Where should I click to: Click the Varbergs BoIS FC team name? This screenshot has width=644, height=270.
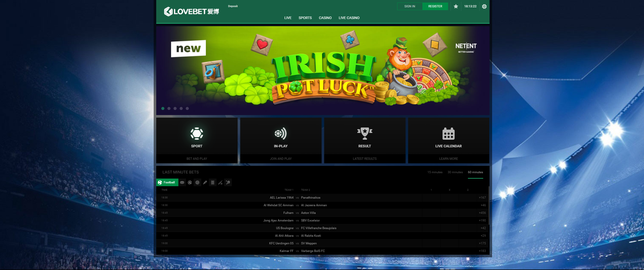point(313,251)
